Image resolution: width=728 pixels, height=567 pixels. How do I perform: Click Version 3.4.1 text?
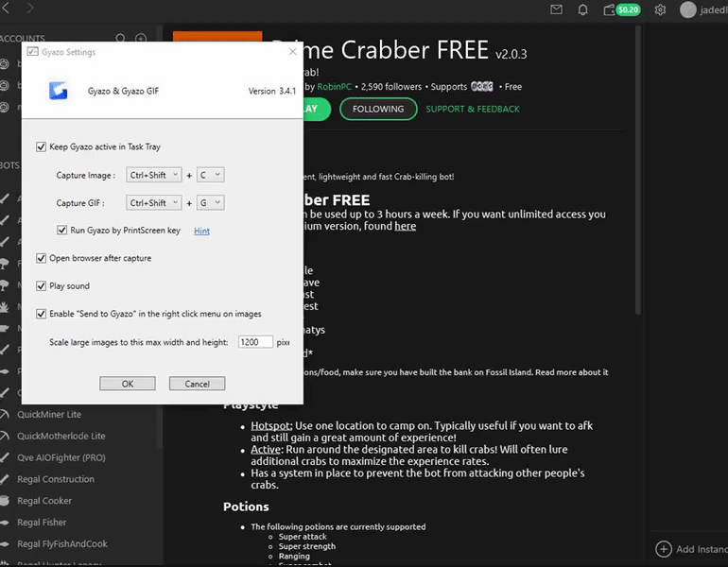coord(272,91)
